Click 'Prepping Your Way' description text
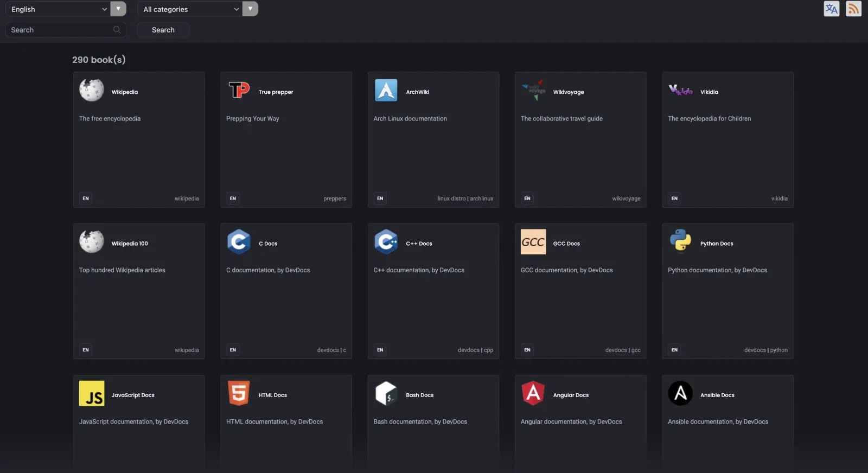 [x=253, y=119]
